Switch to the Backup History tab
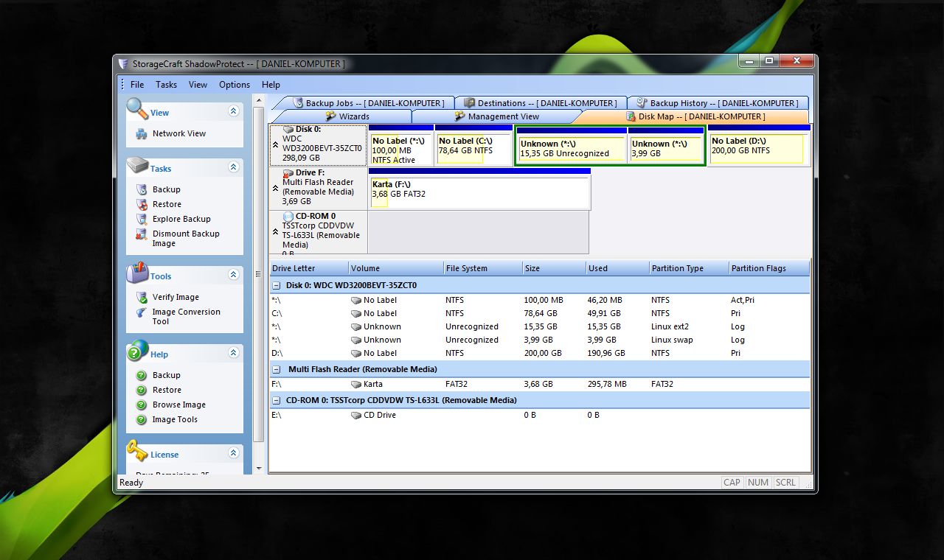Viewport: 944px width, 560px height. [x=717, y=103]
